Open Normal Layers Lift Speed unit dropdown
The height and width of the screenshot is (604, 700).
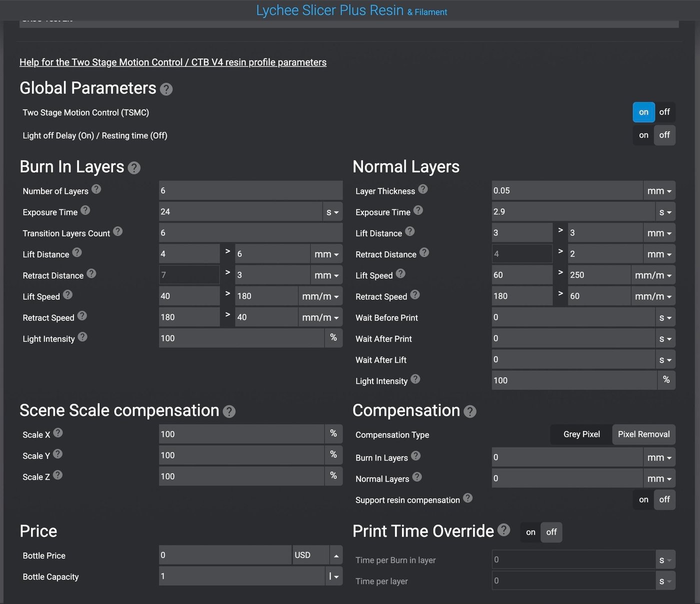coord(653,275)
